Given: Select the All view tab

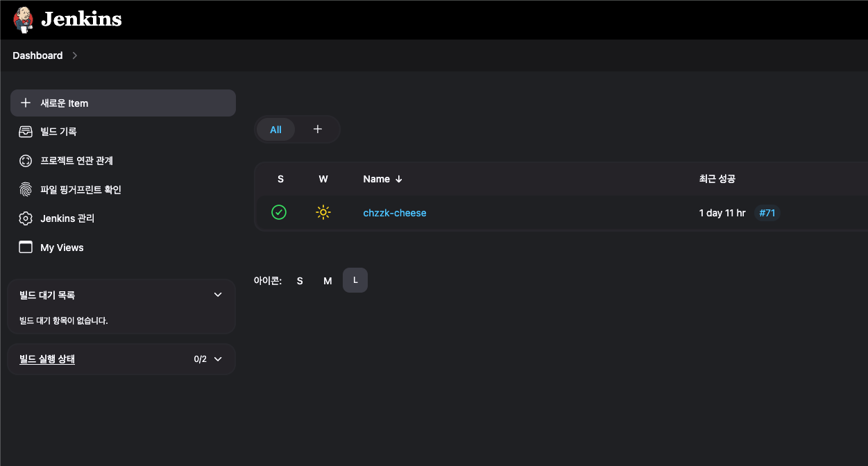Looking at the screenshot, I should pyautogui.click(x=275, y=130).
